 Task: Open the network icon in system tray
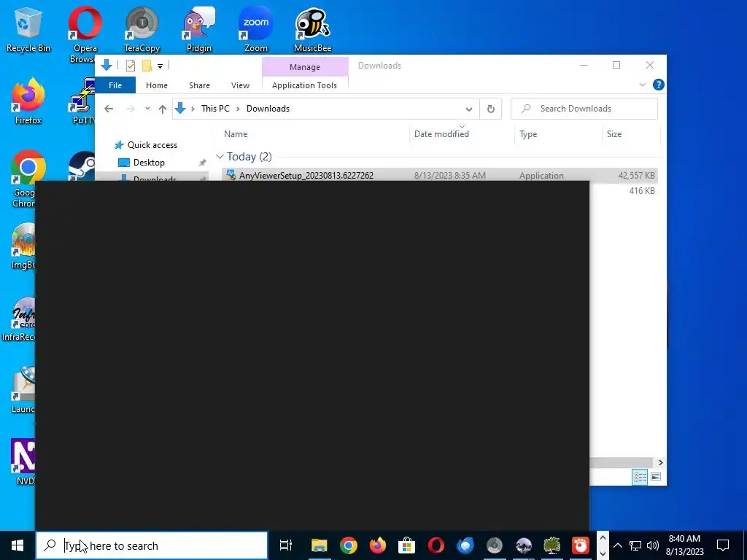point(635,545)
